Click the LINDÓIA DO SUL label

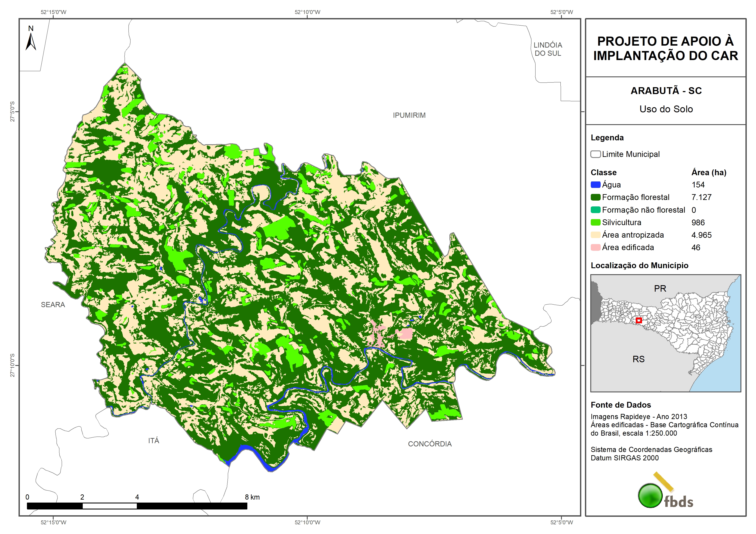pyautogui.click(x=548, y=49)
